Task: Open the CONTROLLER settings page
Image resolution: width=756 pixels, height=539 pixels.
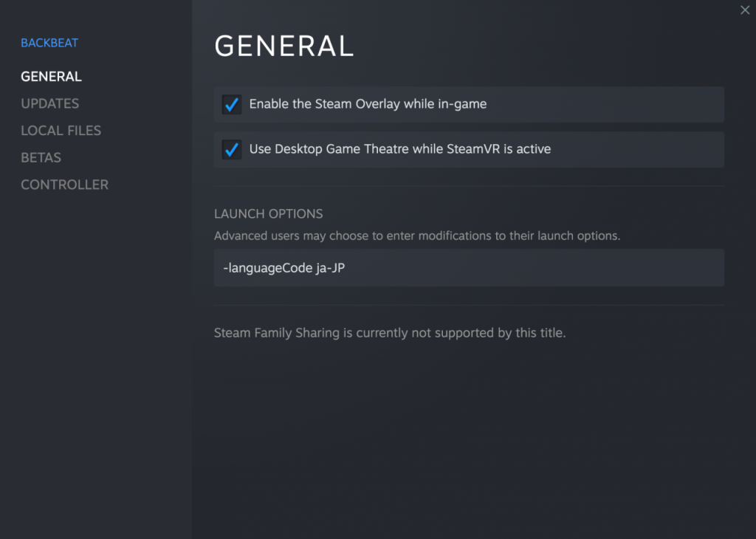Action: [x=64, y=184]
